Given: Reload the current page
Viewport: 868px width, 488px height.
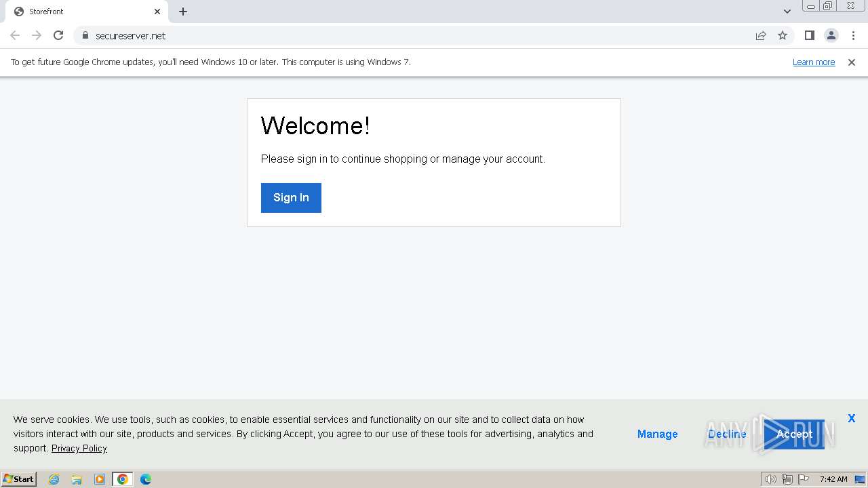Looking at the screenshot, I should 58,35.
